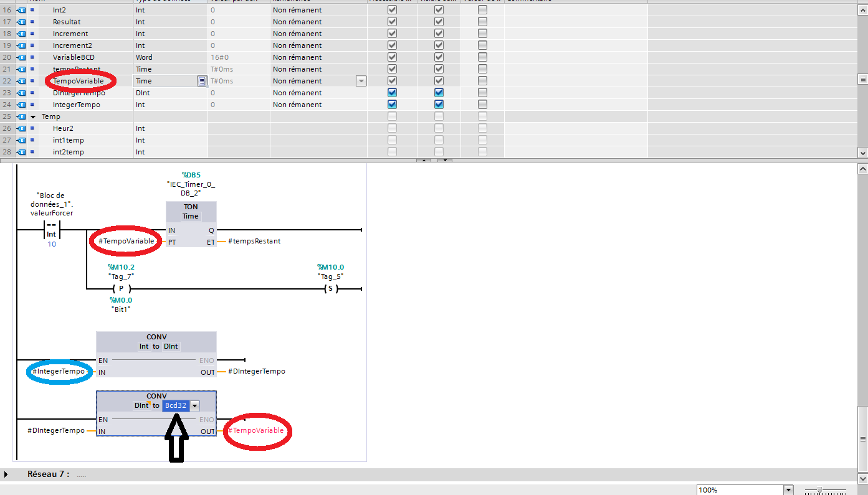Screen dimensions: 868x495
Task: Click the #TempoVariable operand at the PT input
Action: tap(126, 241)
